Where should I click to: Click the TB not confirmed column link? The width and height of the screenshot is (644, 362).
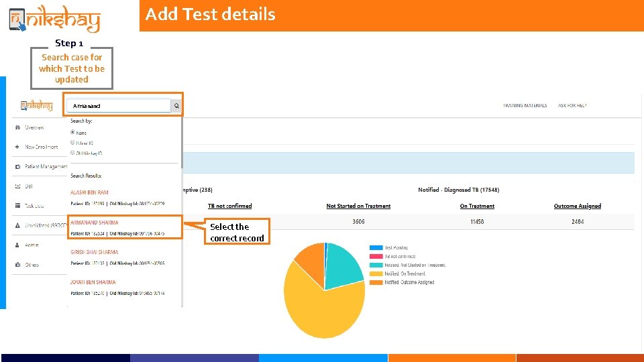229,206
